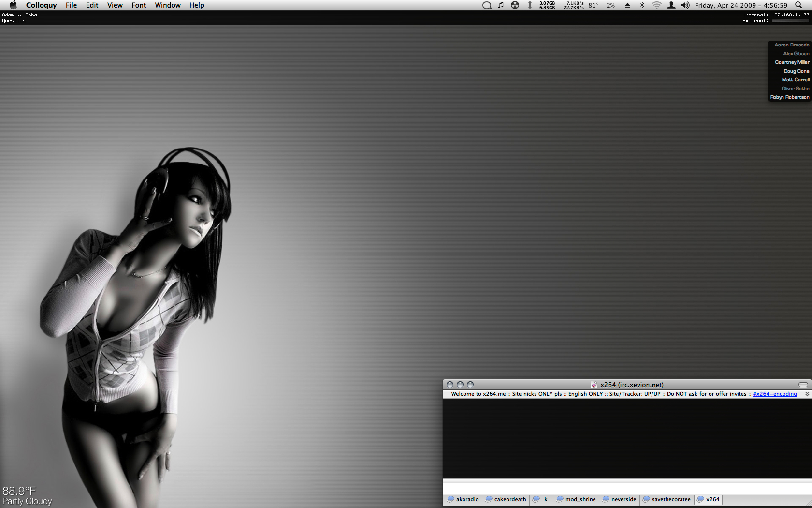Click the radiation-style fan menu bar icon
The height and width of the screenshot is (508, 812).
coord(515,5)
